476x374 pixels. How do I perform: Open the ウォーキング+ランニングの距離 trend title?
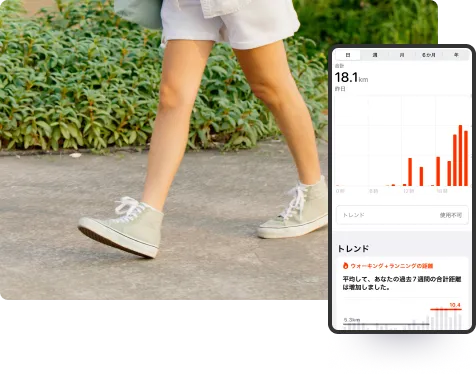point(391,266)
